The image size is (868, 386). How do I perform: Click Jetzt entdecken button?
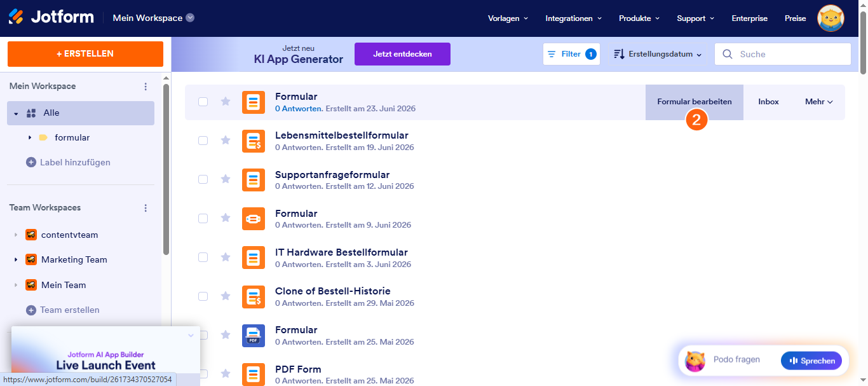pos(402,54)
